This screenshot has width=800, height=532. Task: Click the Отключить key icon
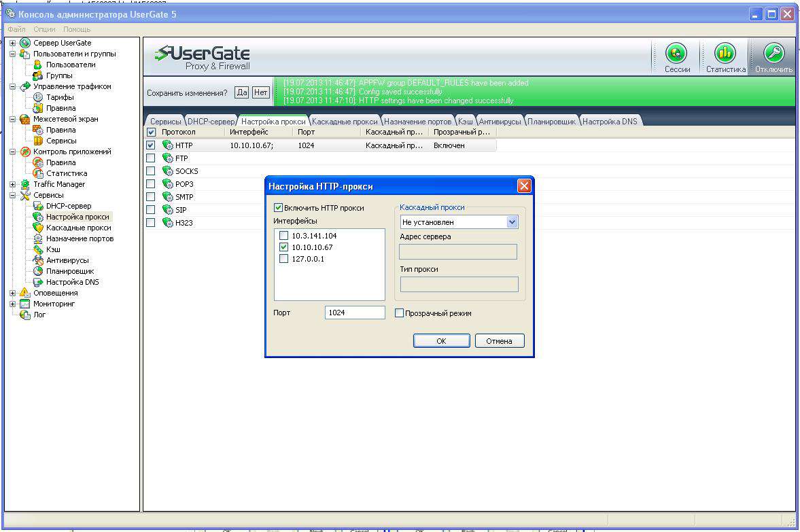[x=773, y=53]
